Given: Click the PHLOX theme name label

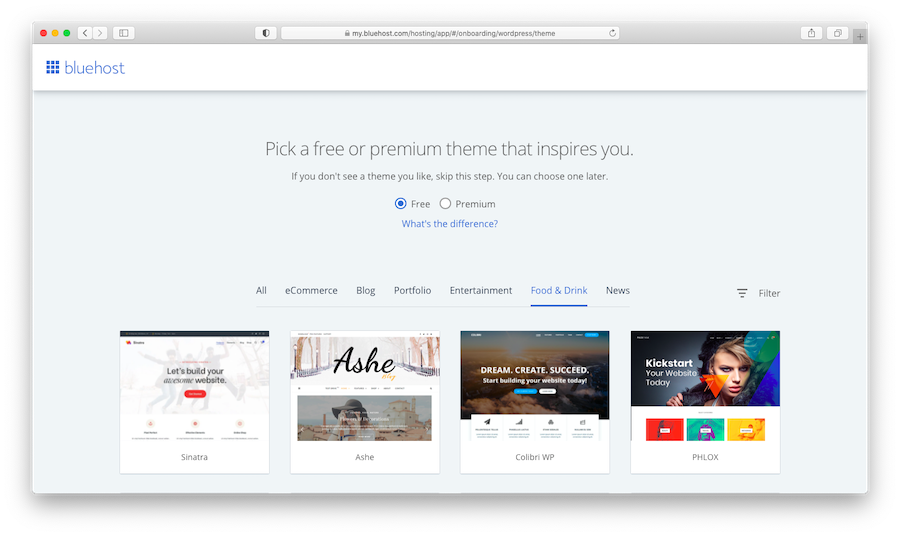Looking at the screenshot, I should 705,457.
